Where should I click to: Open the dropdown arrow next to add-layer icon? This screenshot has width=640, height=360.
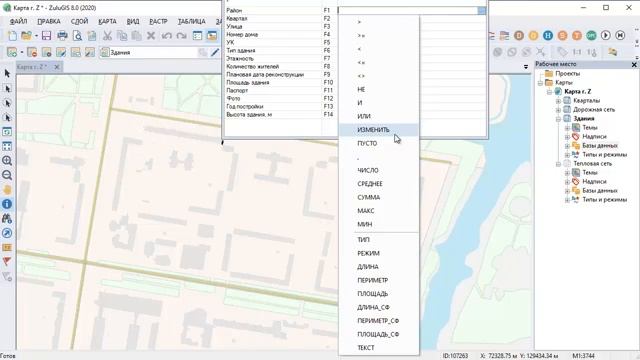click(x=22, y=52)
